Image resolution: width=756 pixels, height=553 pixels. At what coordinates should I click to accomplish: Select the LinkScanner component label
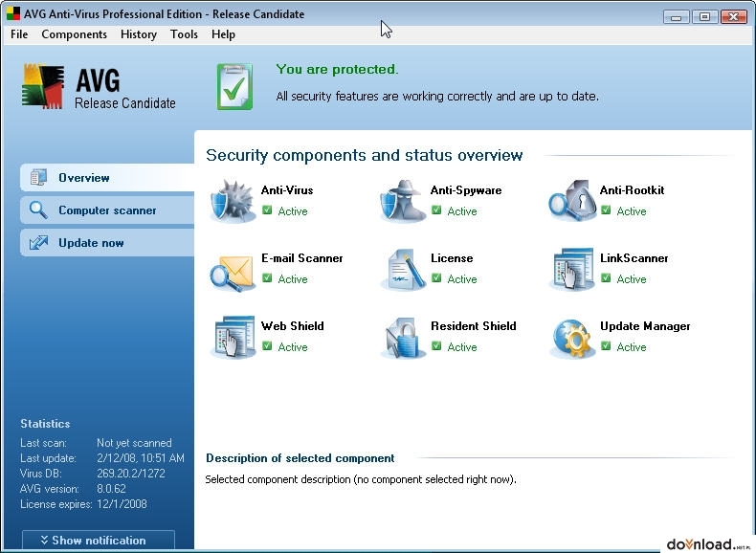click(x=634, y=258)
